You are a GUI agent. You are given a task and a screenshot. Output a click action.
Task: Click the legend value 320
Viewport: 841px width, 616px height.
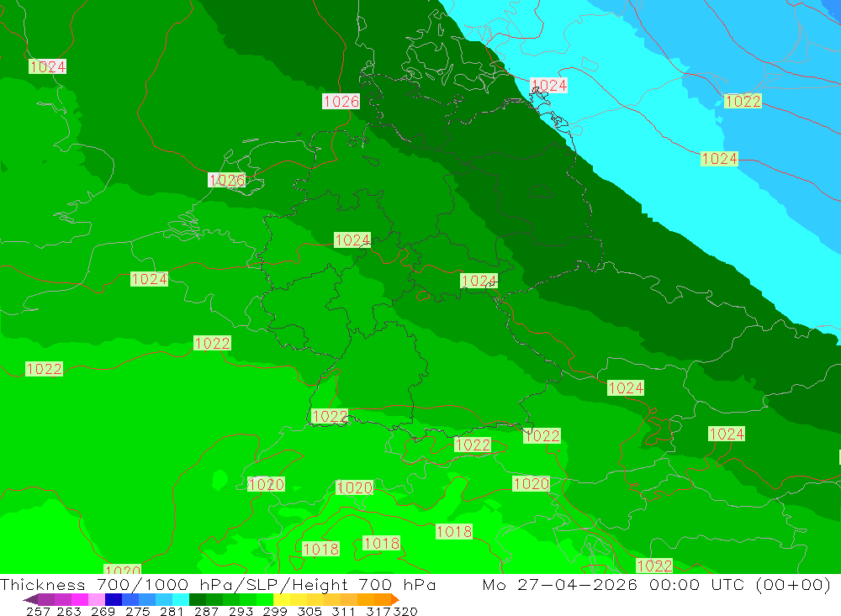(x=405, y=611)
